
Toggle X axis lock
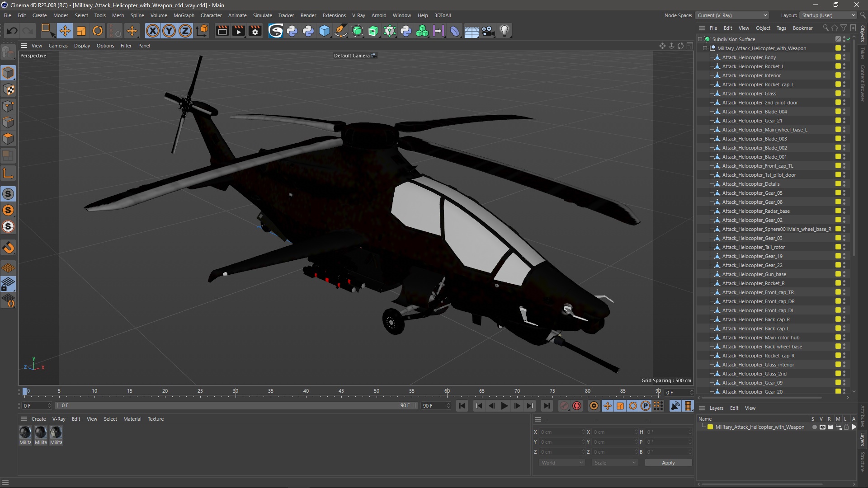point(153,31)
